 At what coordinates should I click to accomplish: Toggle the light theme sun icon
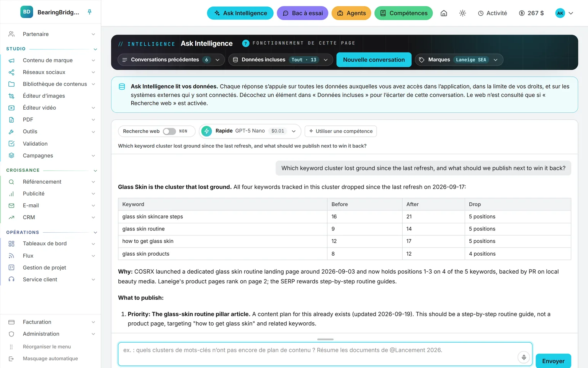point(462,13)
